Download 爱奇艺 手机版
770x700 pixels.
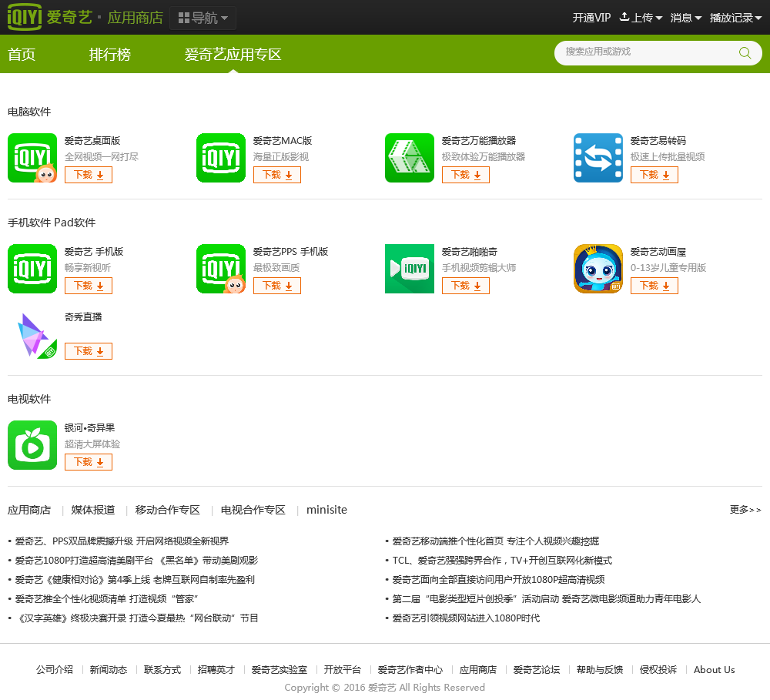click(x=89, y=286)
